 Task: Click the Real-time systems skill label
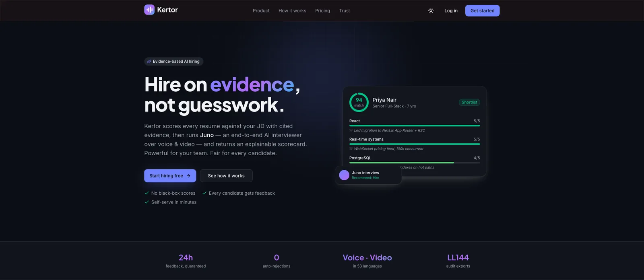click(x=366, y=140)
